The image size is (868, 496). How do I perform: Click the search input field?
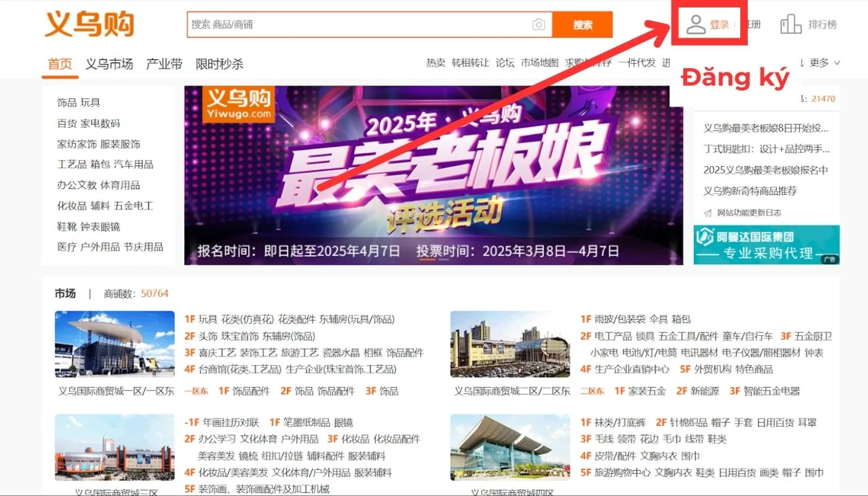coord(370,25)
